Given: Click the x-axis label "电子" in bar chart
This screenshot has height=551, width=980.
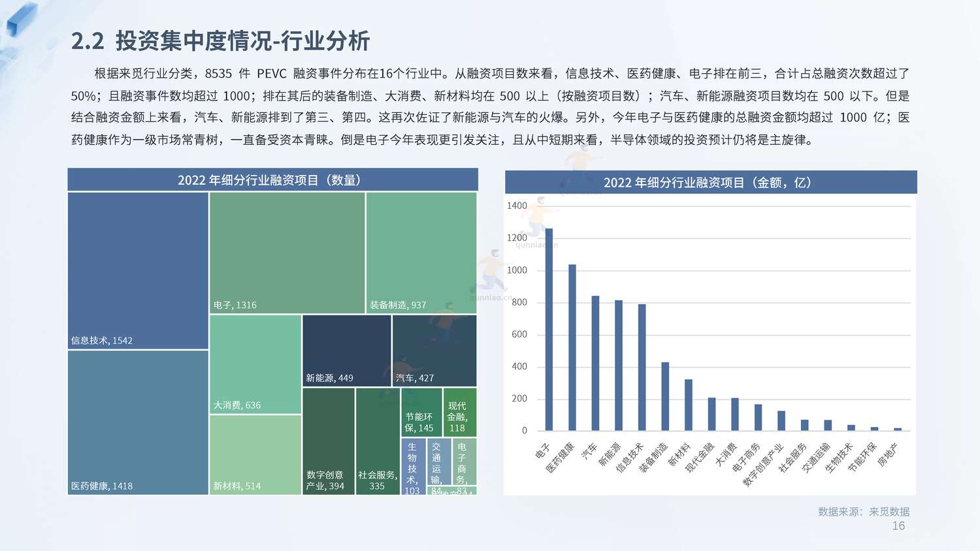Looking at the screenshot, I should [x=544, y=450].
